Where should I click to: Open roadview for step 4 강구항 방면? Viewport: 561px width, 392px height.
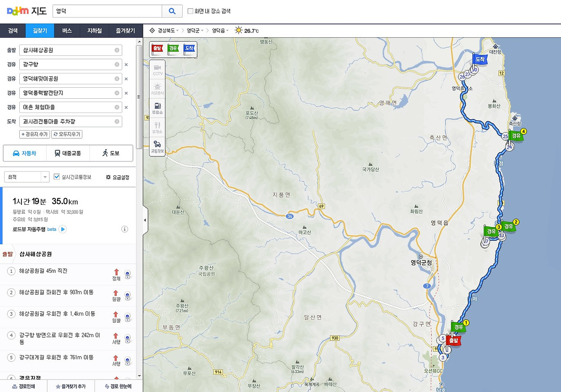click(128, 339)
